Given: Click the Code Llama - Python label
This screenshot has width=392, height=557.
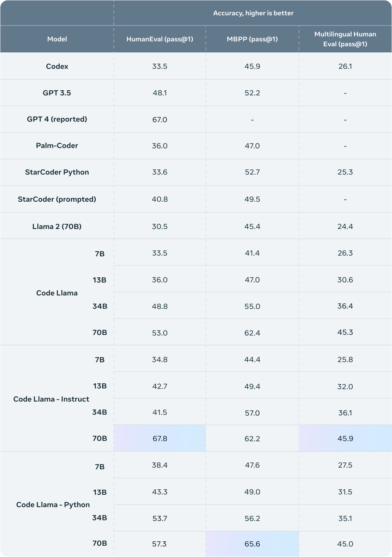Looking at the screenshot, I should [53, 505].
